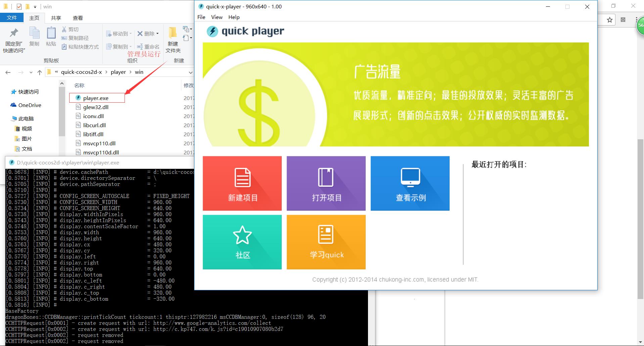Open 视频 in the navigation pane
The width and height of the screenshot is (644, 346).
[x=24, y=129]
